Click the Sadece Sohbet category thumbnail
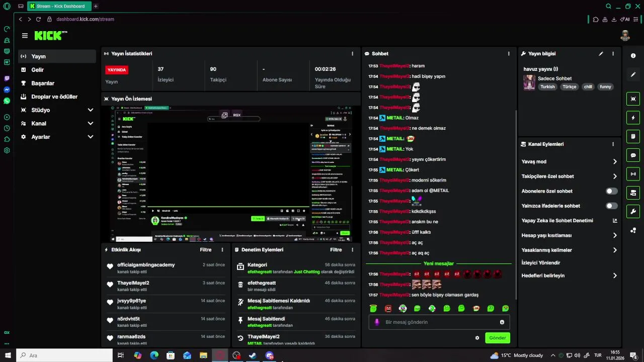Screen dimensions: 644x362 529,82
